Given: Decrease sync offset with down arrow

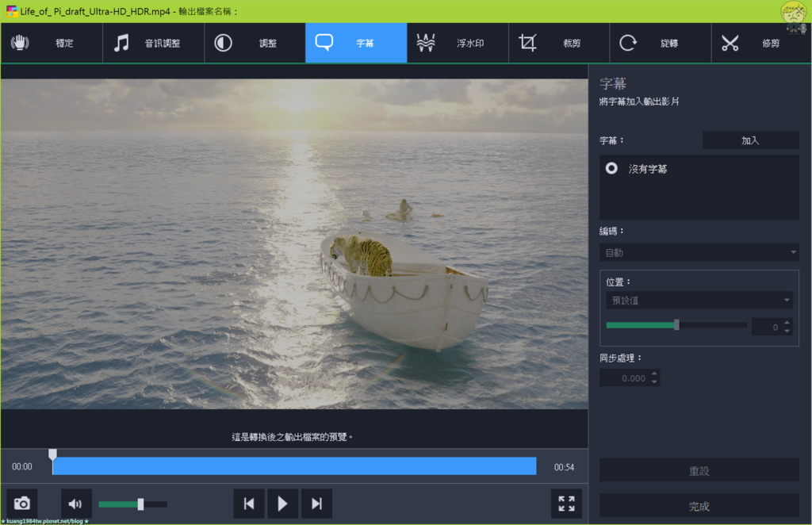Looking at the screenshot, I should click(654, 382).
